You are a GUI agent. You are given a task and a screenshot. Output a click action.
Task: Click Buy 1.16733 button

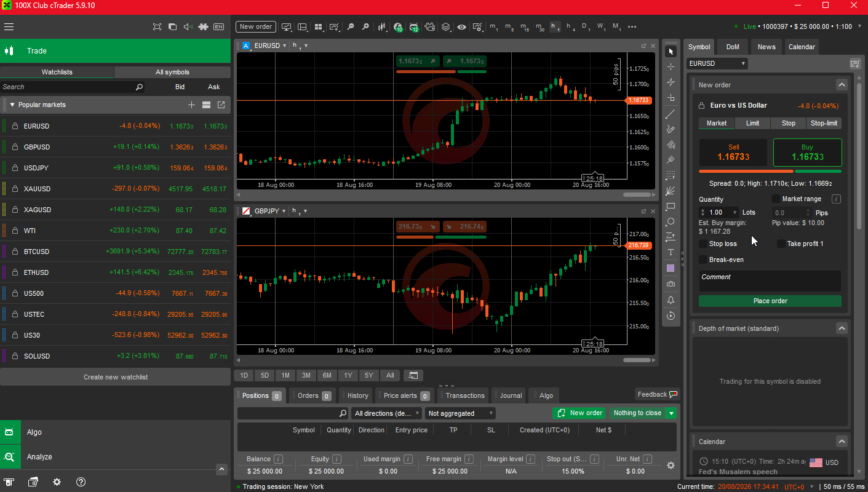(x=807, y=153)
